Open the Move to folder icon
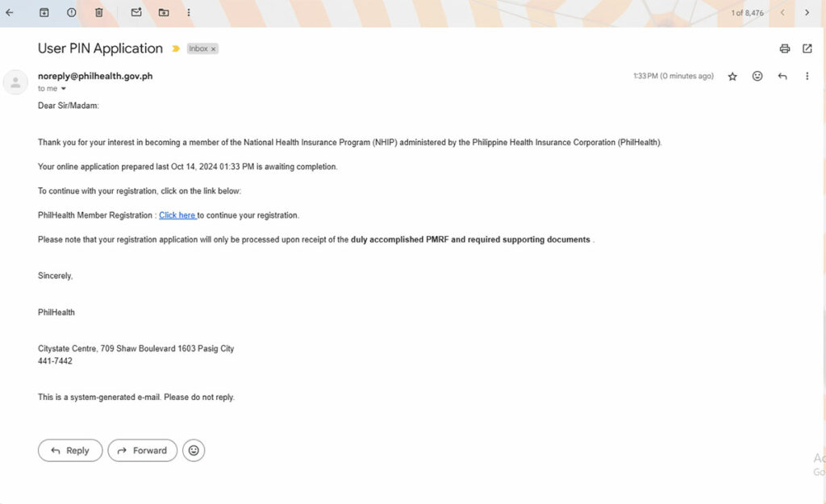The image size is (826, 504). tap(164, 13)
